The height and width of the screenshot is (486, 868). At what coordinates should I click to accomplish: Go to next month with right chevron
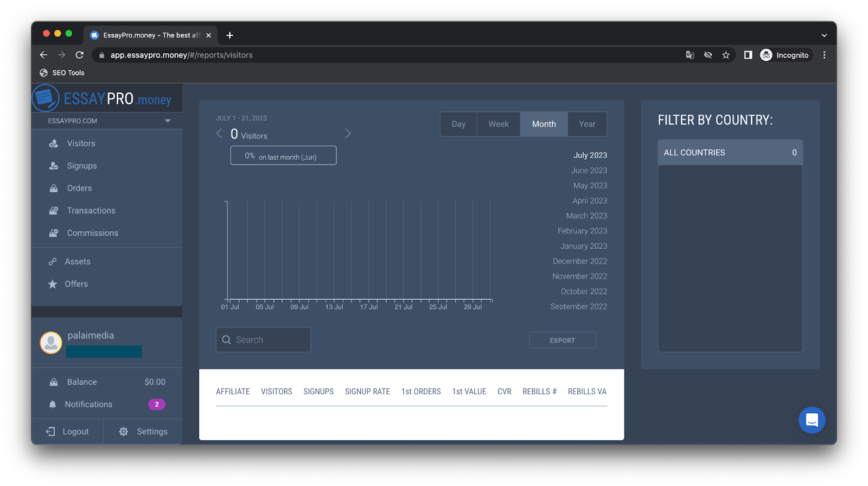(348, 134)
